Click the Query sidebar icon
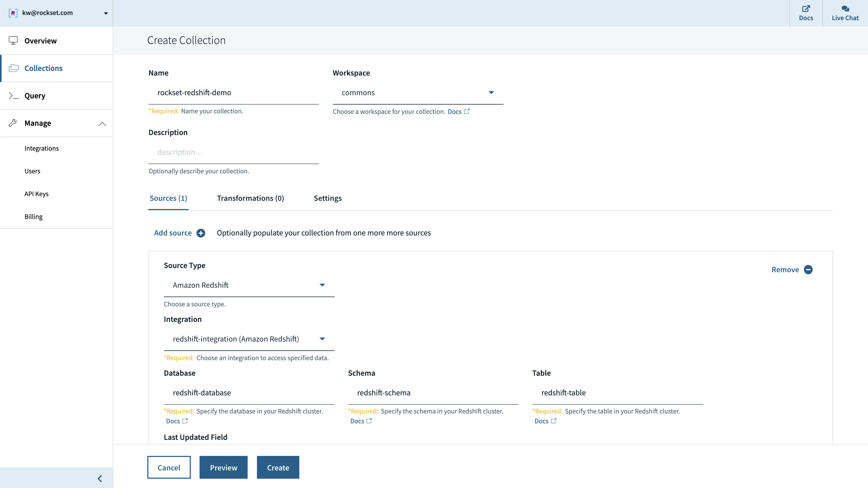Image resolution: width=868 pixels, height=488 pixels. [x=13, y=96]
